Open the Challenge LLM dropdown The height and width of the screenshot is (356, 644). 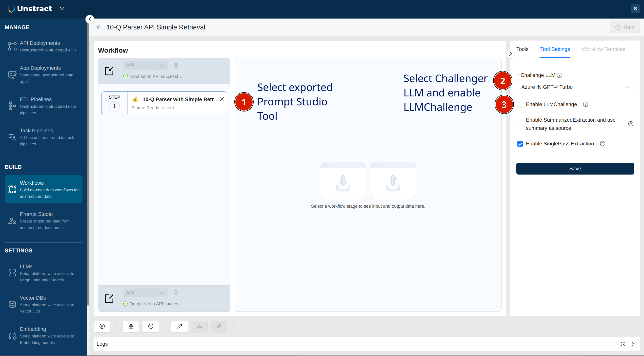[575, 87]
